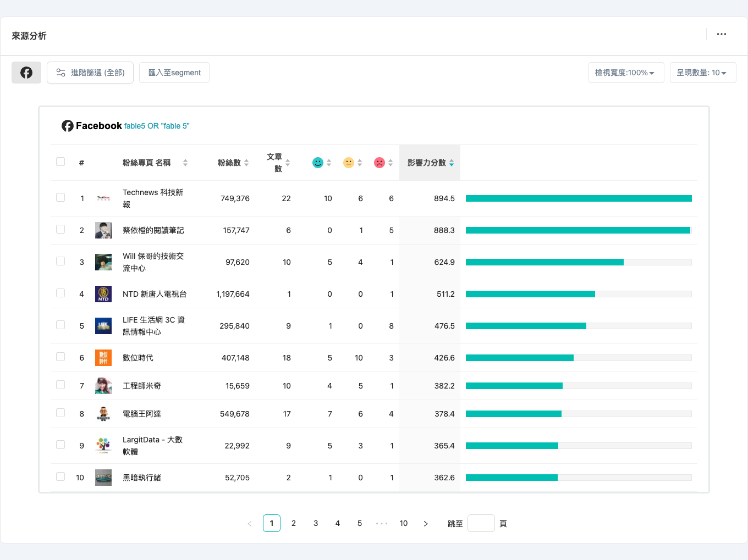Screen dimensions: 748x560
Task: Open Will 保哥的技術交流中心 page name
Action: coord(153,262)
